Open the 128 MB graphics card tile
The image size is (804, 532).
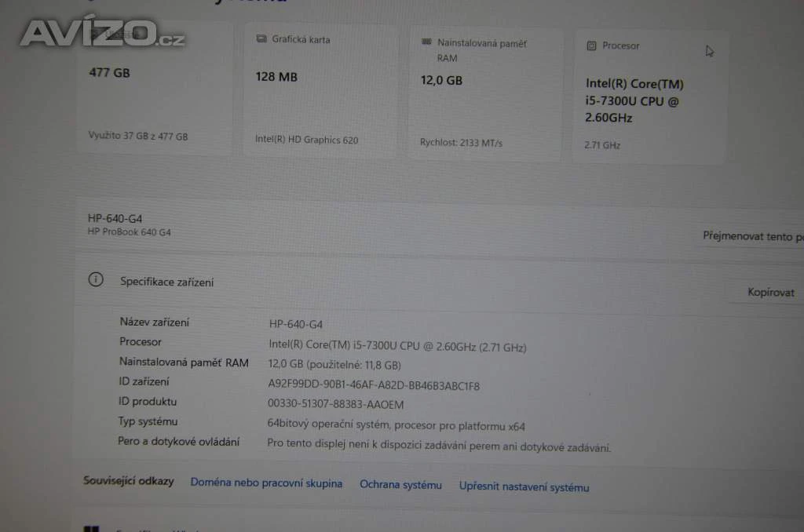click(x=320, y=90)
